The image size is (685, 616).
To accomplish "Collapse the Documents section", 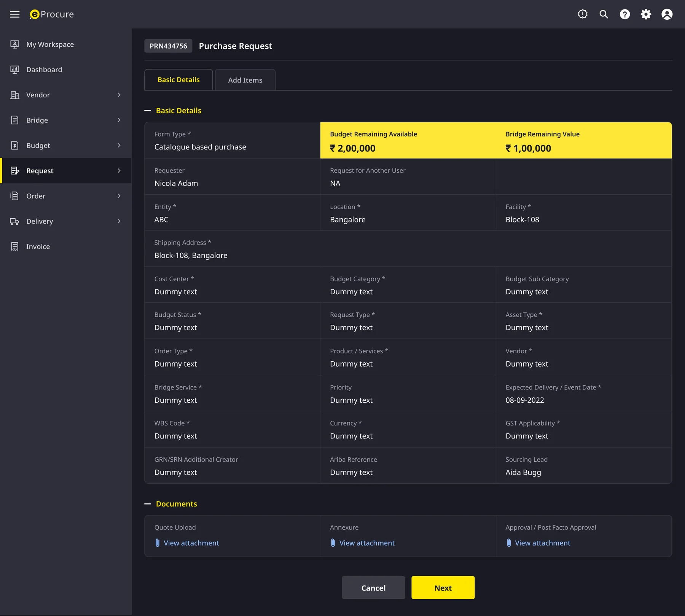I will tap(148, 504).
